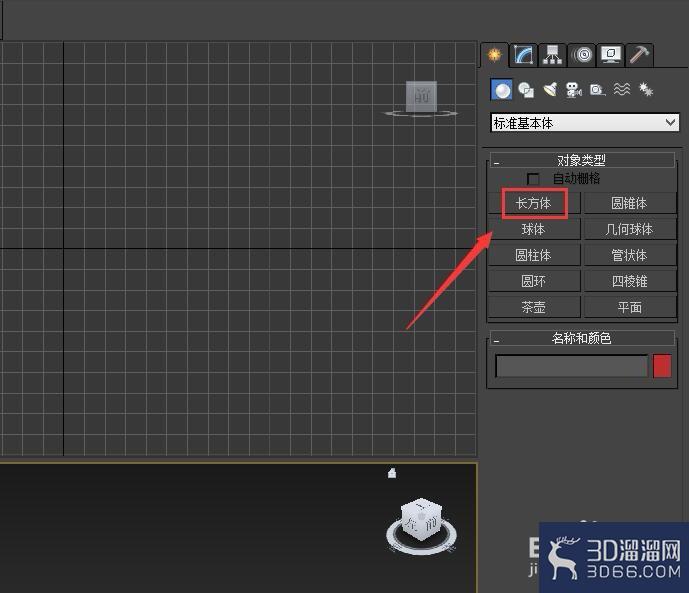Enable the 自动栅格 checkbox
The width and height of the screenshot is (689, 593).
tap(533, 179)
